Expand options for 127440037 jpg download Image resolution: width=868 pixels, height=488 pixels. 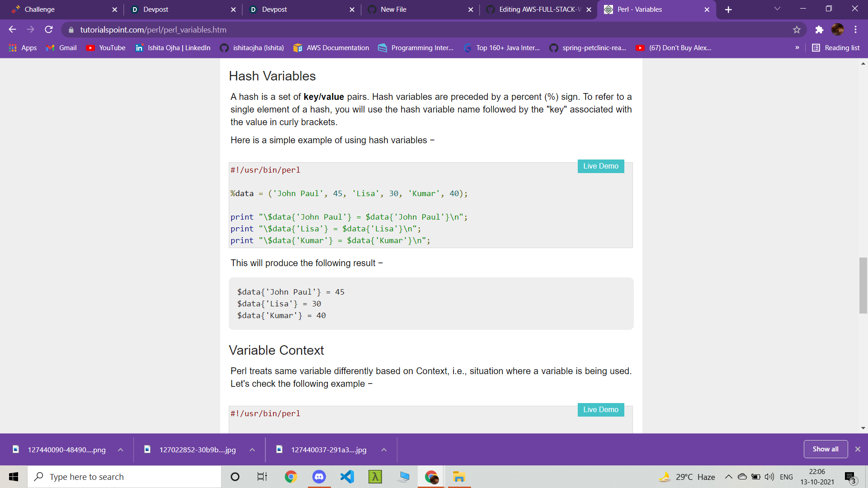384,450
